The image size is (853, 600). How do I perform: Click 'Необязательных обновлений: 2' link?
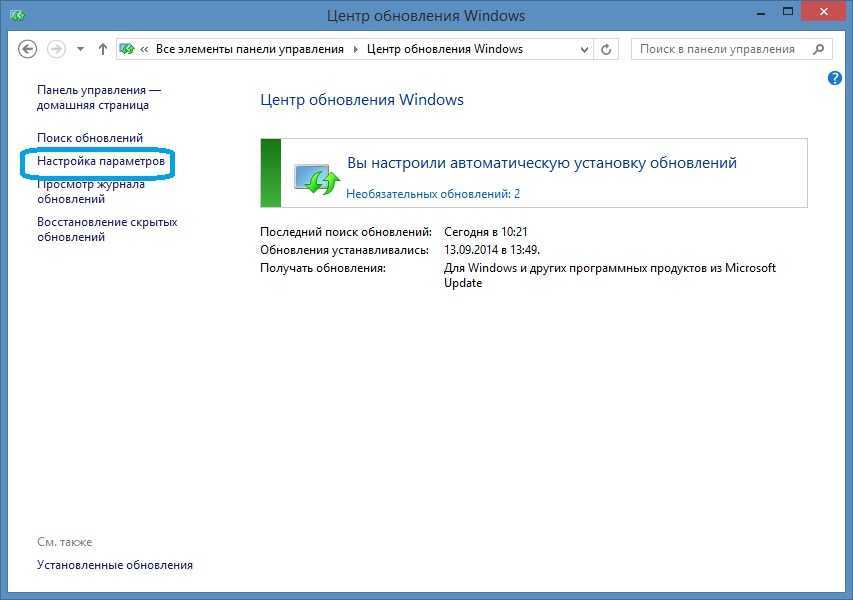(433, 194)
